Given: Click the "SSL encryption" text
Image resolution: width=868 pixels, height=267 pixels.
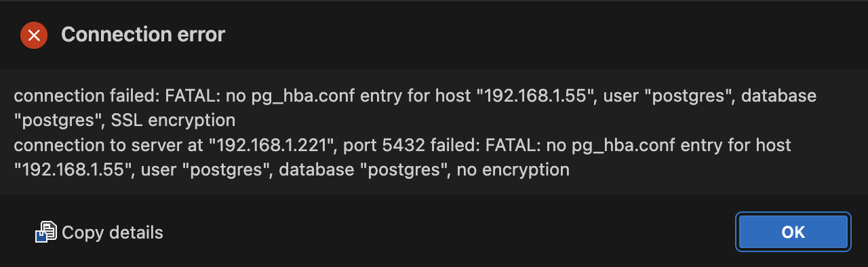Looking at the screenshot, I should 173,121.
